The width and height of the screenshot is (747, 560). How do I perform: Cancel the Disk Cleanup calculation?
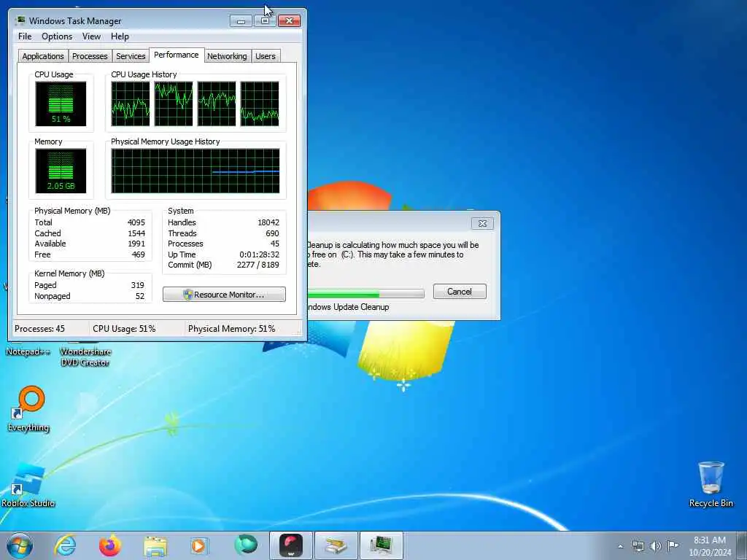pos(460,292)
